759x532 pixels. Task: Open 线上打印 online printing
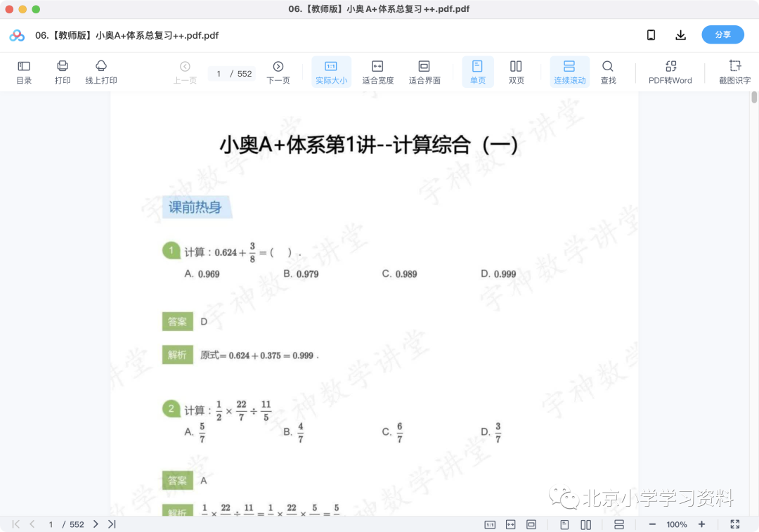coord(101,72)
